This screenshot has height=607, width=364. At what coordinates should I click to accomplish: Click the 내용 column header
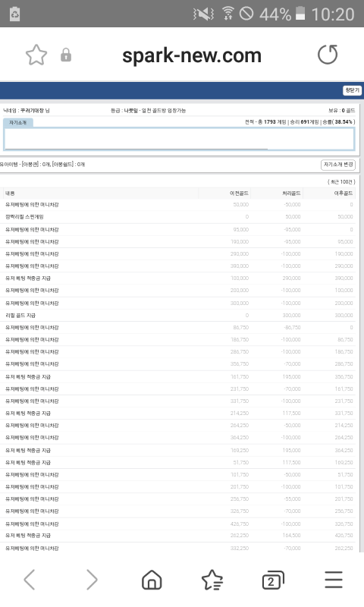10,193
